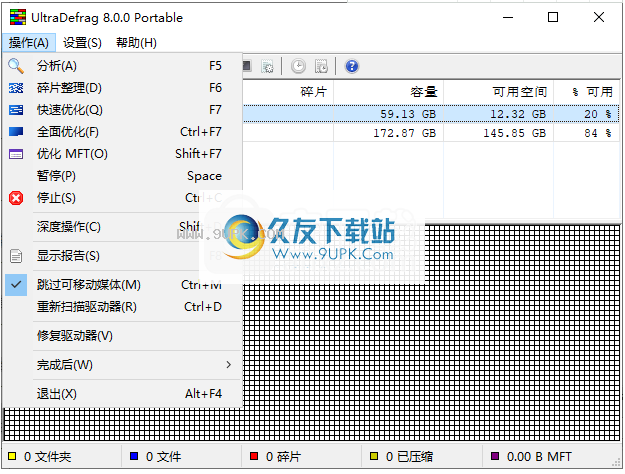Open the 设置(S) menu
Viewport: 625px width, 474px height.
click(x=82, y=43)
